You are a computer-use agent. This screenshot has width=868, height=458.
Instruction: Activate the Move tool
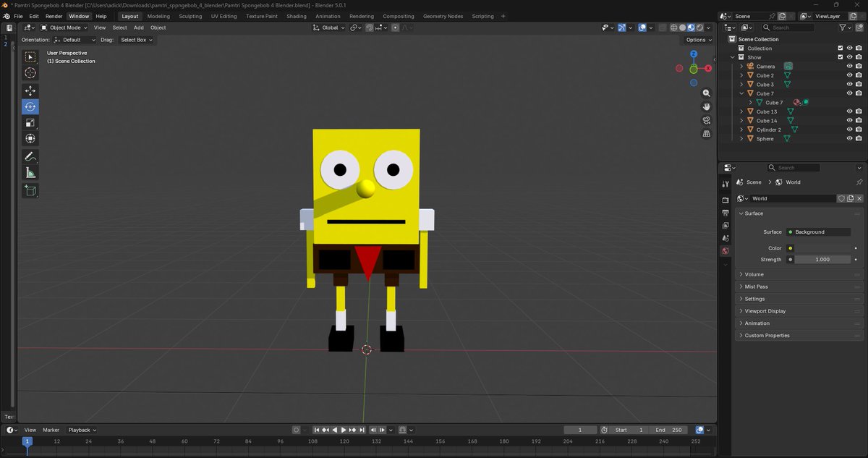(30, 90)
